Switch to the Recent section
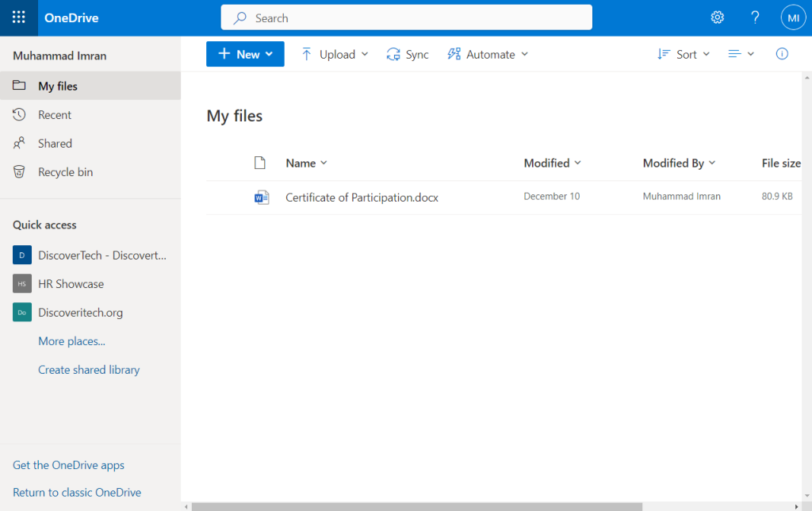The width and height of the screenshot is (812, 511). [52, 114]
